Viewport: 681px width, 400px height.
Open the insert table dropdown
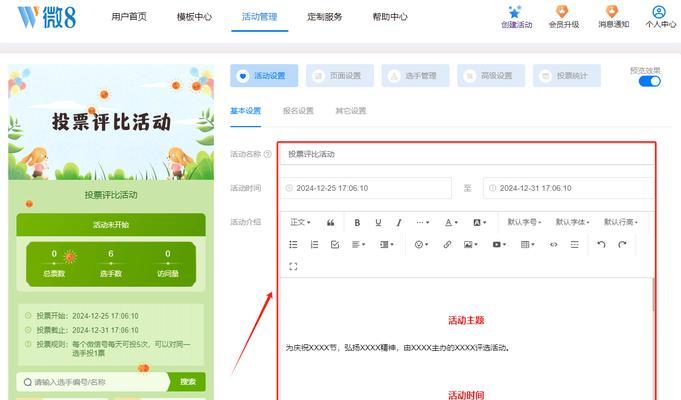[x=527, y=245]
